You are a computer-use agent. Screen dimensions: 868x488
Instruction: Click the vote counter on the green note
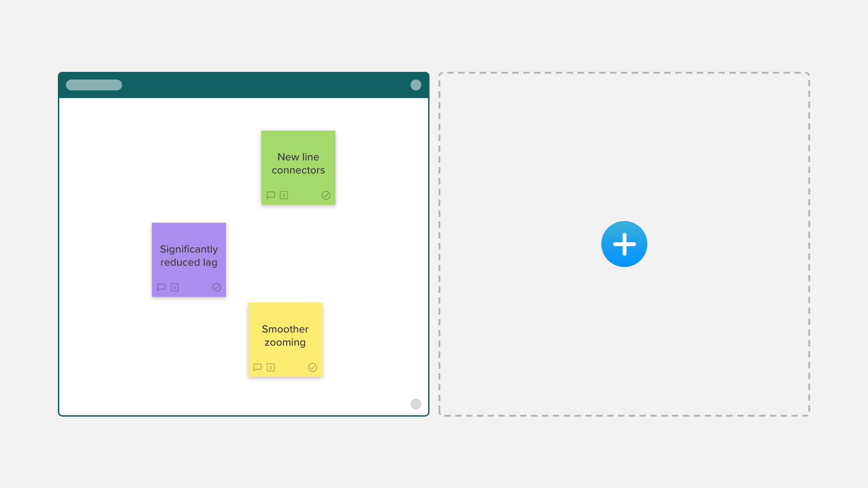tap(284, 195)
